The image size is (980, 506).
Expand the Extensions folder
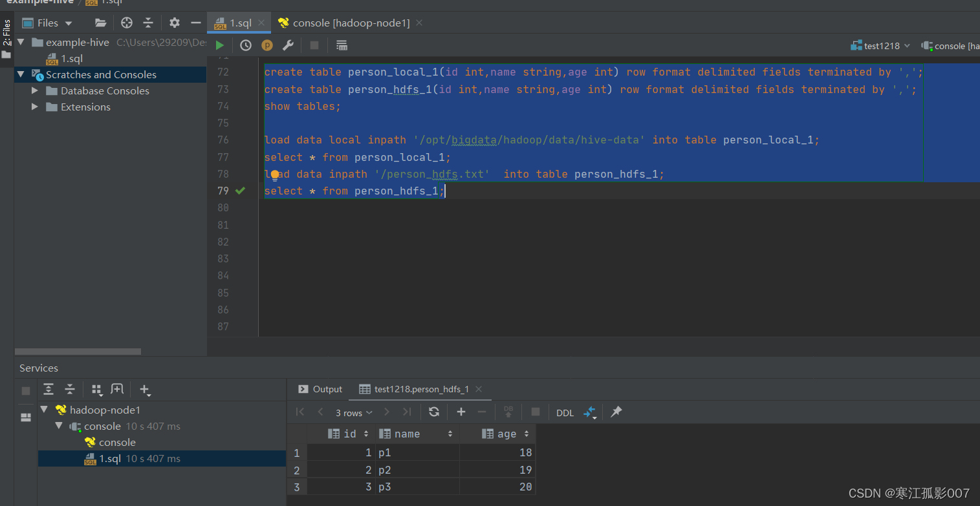point(35,107)
